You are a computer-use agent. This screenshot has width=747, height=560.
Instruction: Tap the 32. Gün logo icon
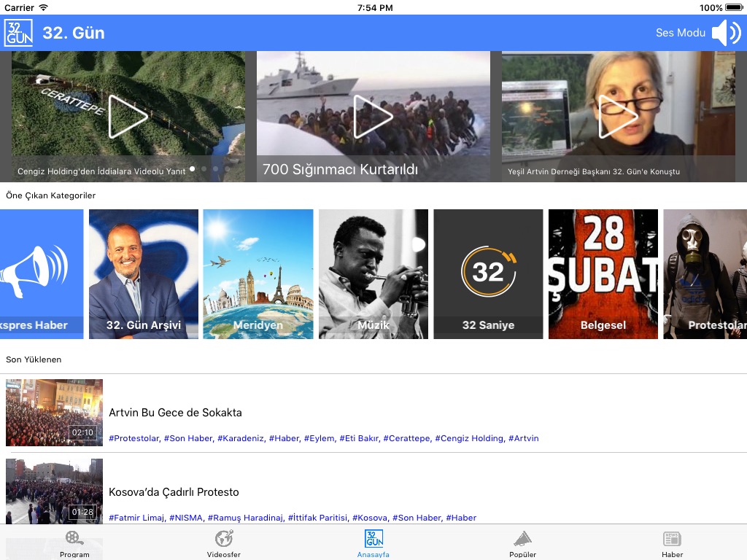pyautogui.click(x=18, y=33)
